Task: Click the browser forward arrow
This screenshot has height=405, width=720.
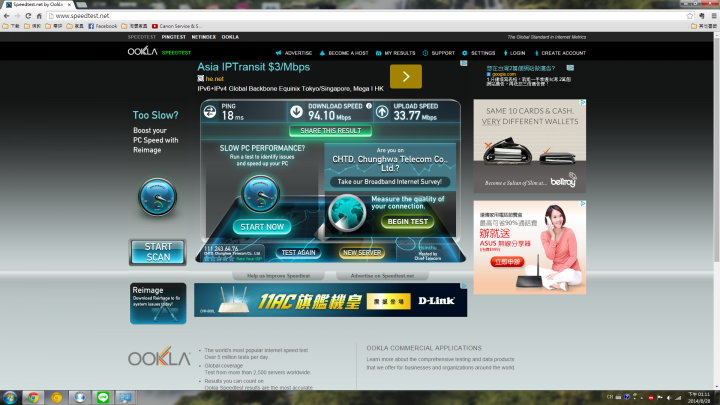Action: tap(17, 16)
